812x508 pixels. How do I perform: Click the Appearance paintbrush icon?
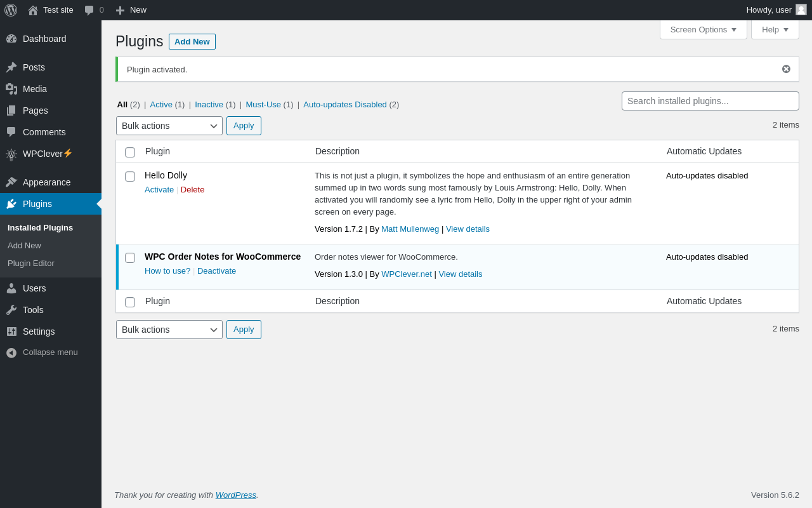point(11,182)
